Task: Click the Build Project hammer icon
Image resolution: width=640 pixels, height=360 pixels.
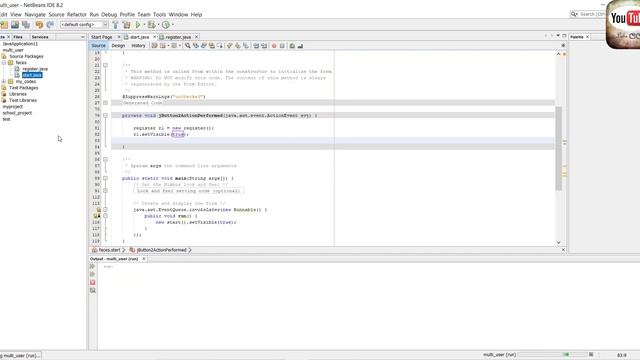Action: [x=115, y=25]
